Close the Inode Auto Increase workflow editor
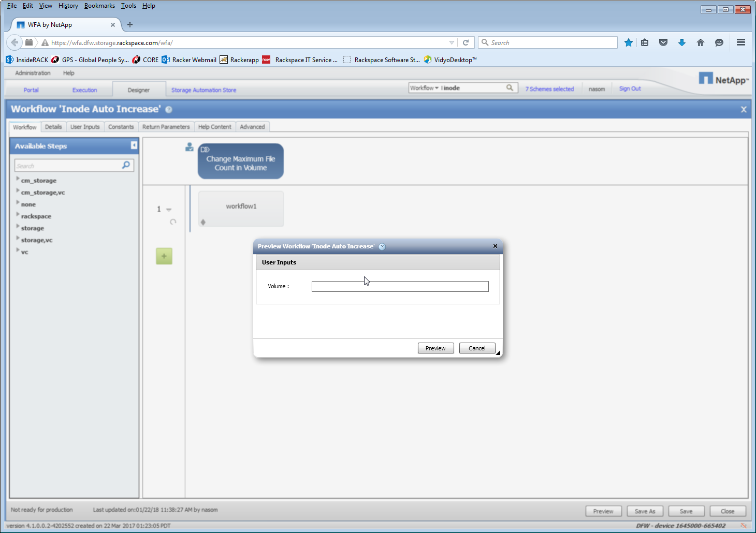The height and width of the screenshot is (533, 756). [x=744, y=109]
